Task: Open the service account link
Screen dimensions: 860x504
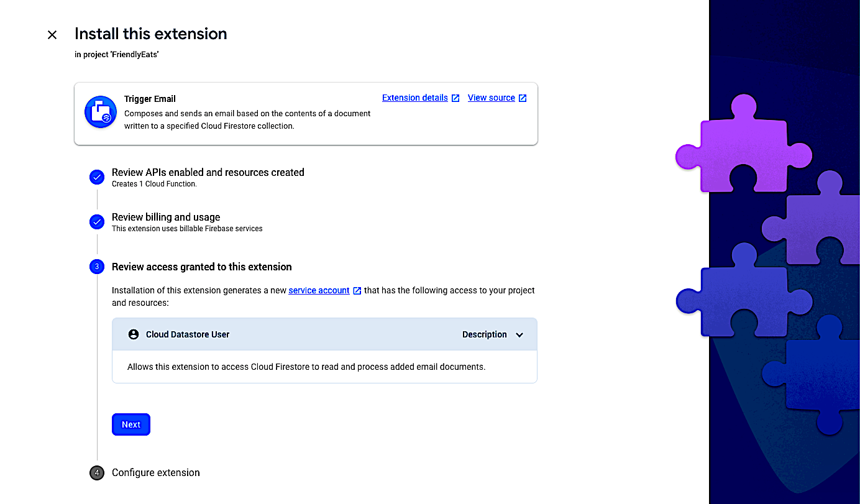Action: pyautogui.click(x=319, y=290)
